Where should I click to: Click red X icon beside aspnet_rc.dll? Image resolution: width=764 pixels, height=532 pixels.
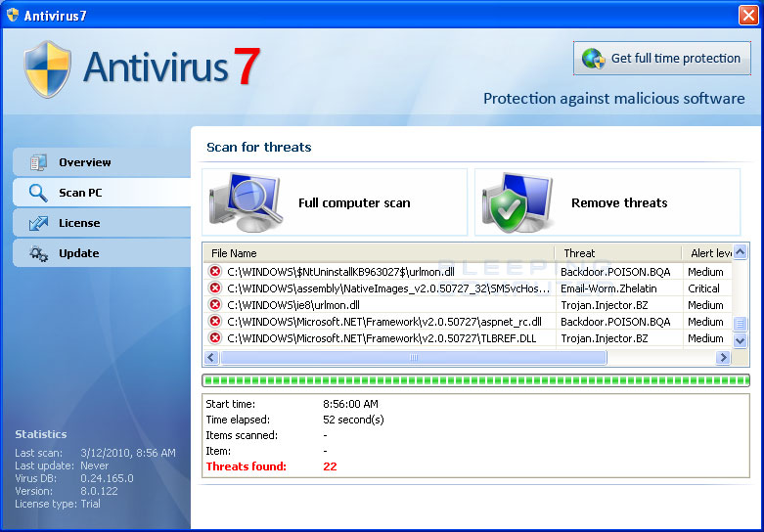(215, 321)
